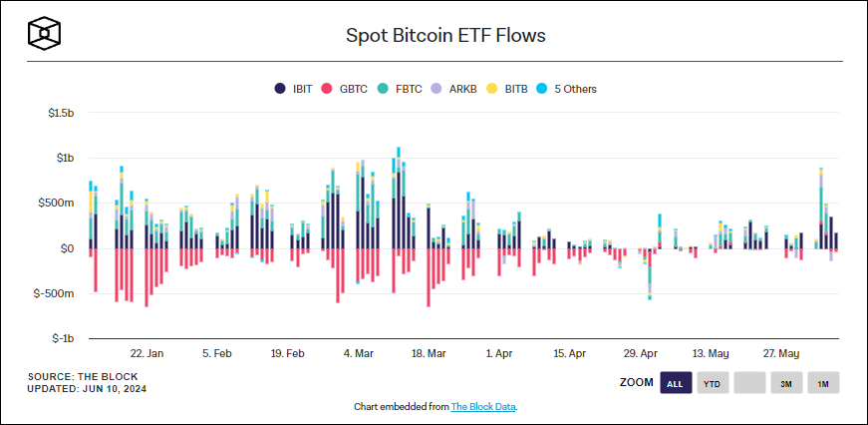
Task: Click the blank zoom button beside YTD
Action: [x=749, y=383]
